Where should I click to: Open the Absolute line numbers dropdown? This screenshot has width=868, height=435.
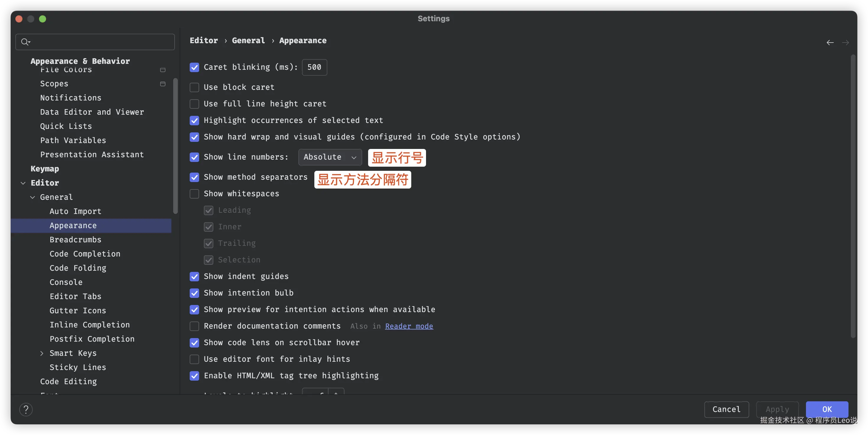pos(330,157)
